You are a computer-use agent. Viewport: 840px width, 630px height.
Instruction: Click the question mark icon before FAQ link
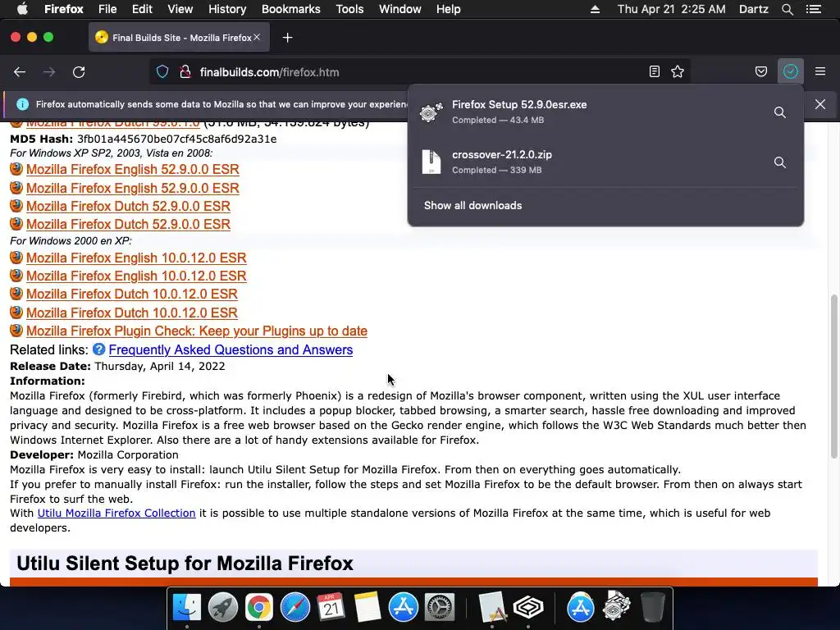tap(98, 349)
